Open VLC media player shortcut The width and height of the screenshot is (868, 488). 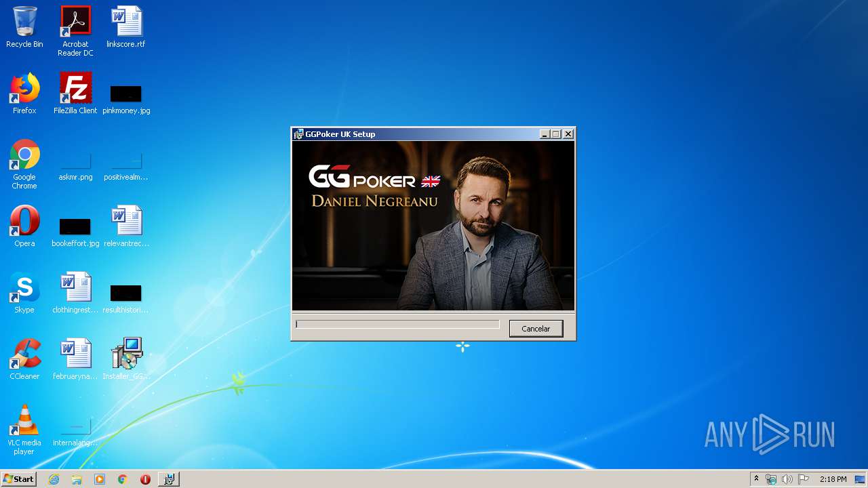coord(24,430)
